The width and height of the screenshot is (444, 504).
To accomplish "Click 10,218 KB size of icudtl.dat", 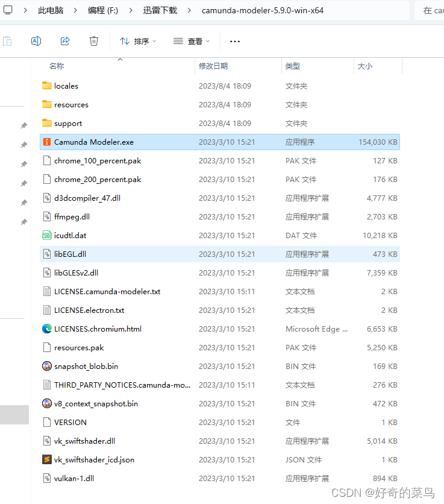I will 380,236.
